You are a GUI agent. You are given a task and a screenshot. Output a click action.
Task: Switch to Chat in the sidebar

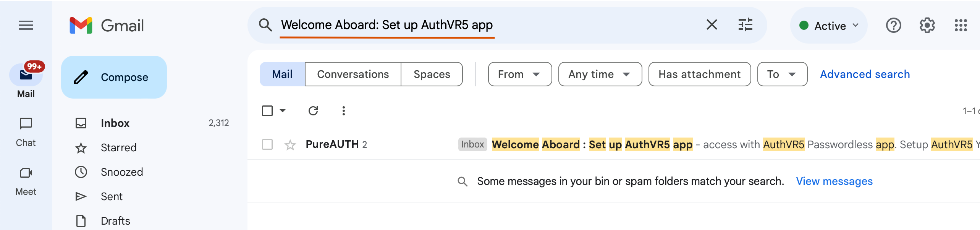point(26,130)
